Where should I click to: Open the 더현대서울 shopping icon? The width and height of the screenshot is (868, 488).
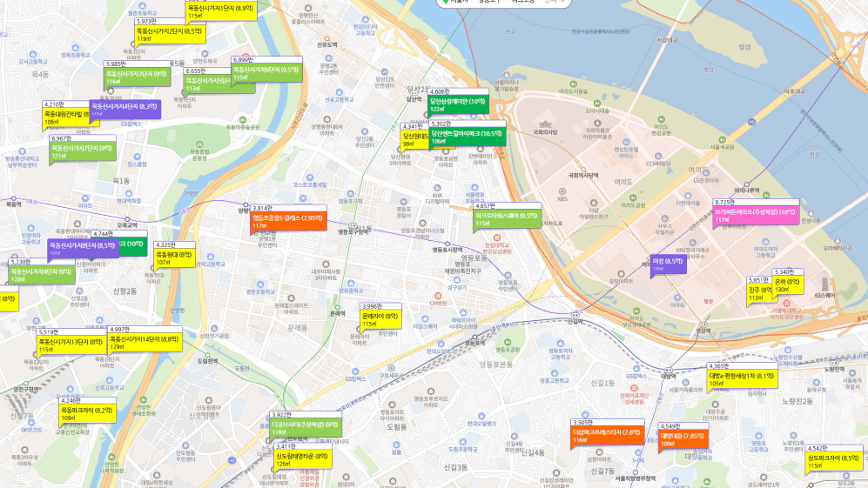(x=689, y=196)
